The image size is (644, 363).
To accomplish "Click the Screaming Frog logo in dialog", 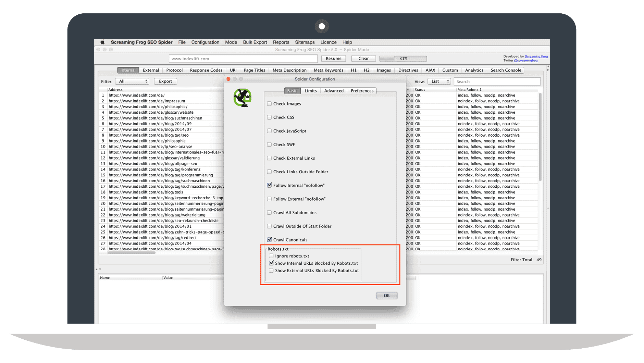I will (243, 98).
